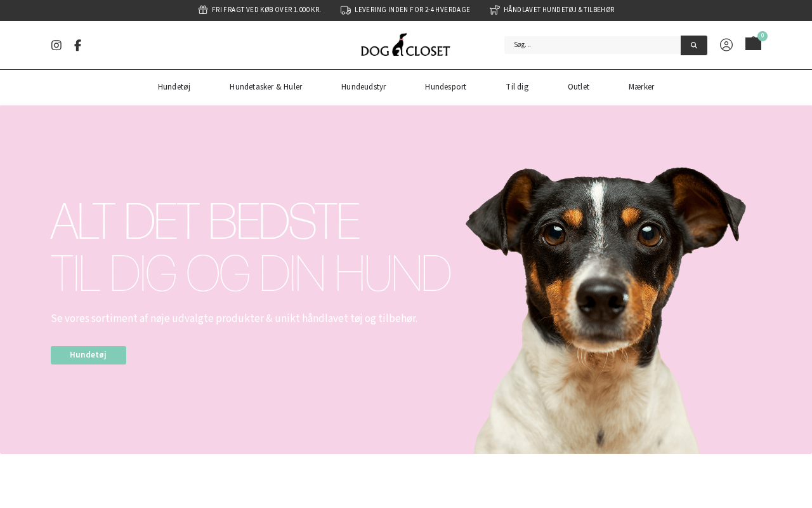The height and width of the screenshot is (508, 812).
Task: Open the Hundetøj menu
Action: point(174,87)
